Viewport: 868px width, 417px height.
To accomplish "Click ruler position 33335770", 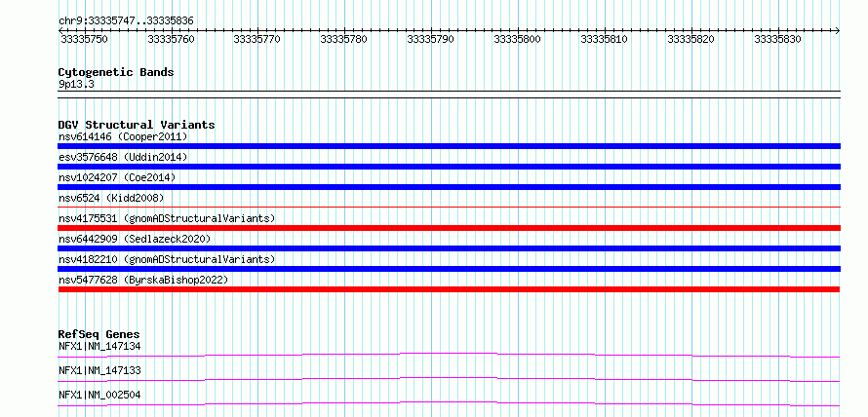I will click(x=258, y=39).
